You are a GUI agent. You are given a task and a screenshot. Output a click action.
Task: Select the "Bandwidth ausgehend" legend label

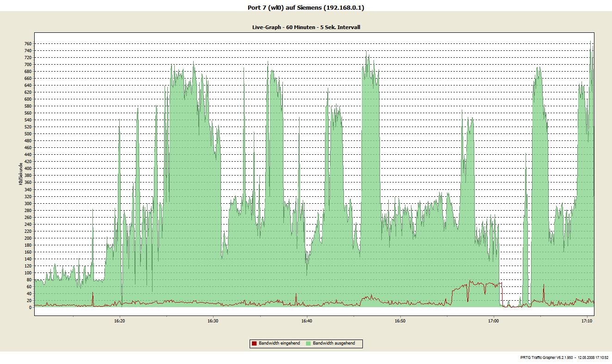click(334, 343)
